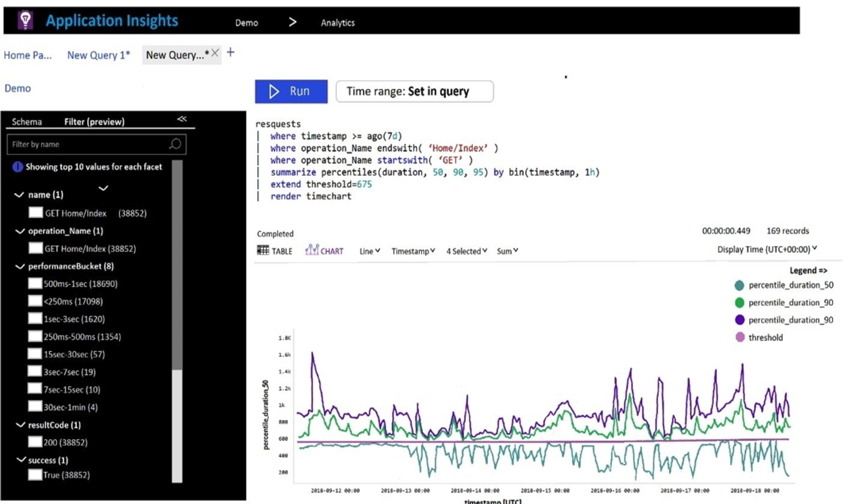848x504 pixels.
Task: Open the 4 Selected series dropdown
Action: (x=466, y=251)
